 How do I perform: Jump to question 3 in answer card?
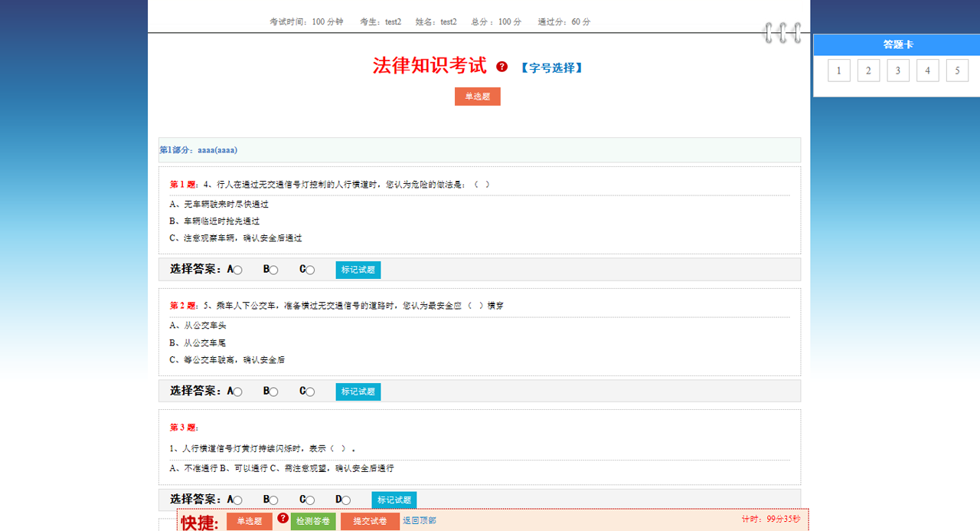898,71
